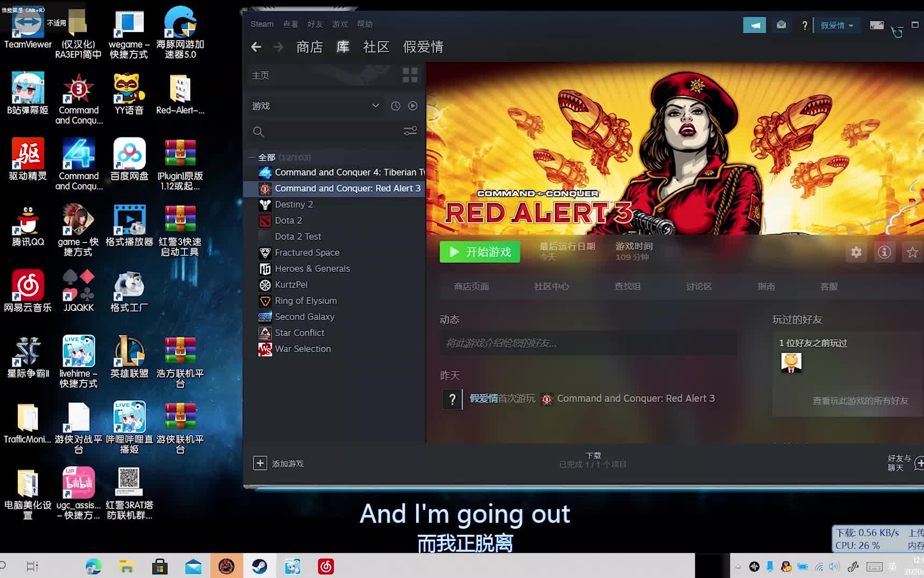Open Steam announcements megaphone button
924x578 pixels.
click(754, 25)
